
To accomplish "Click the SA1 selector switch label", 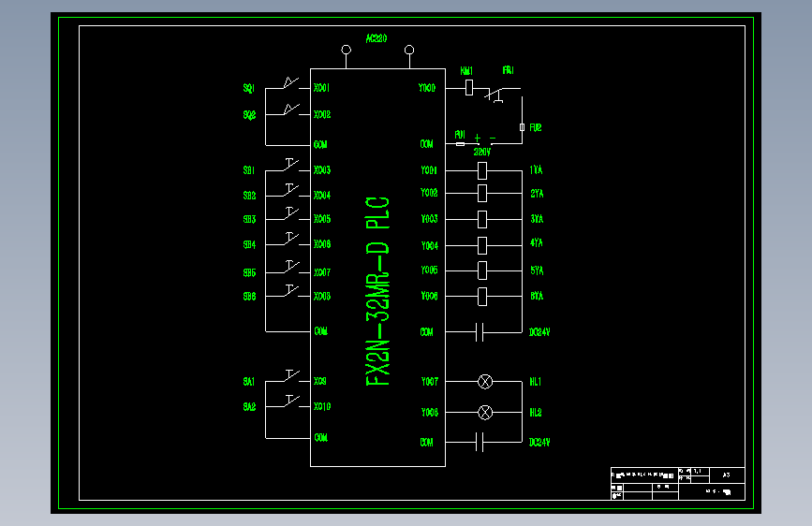I will click(x=249, y=382).
